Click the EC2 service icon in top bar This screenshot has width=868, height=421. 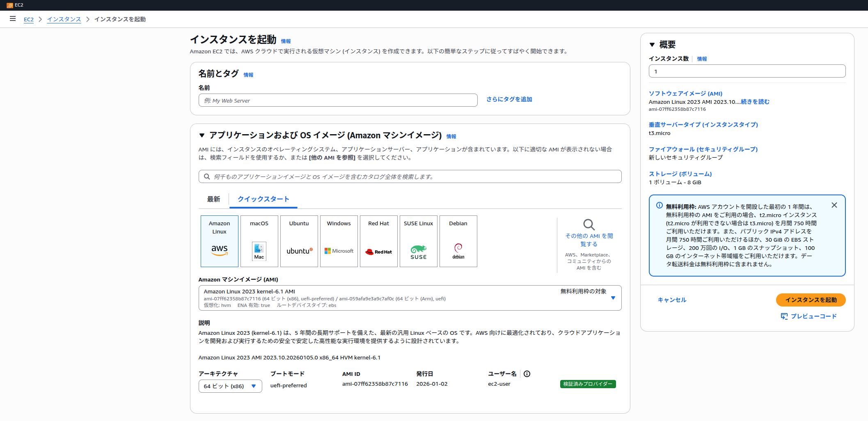coord(10,5)
